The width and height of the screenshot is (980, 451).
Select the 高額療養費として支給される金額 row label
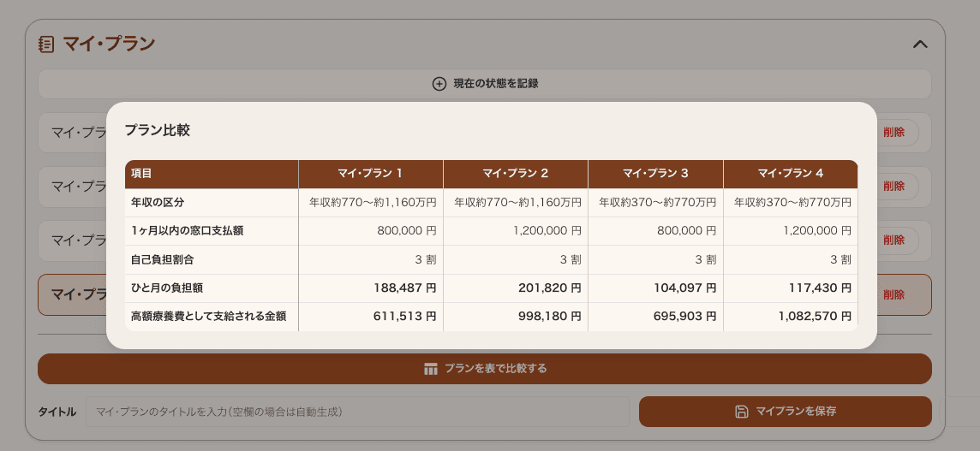click(x=208, y=317)
